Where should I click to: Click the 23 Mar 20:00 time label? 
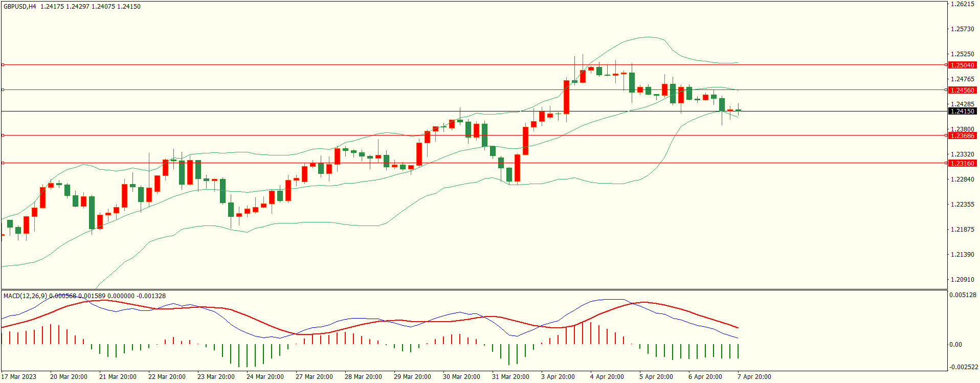[216, 377]
